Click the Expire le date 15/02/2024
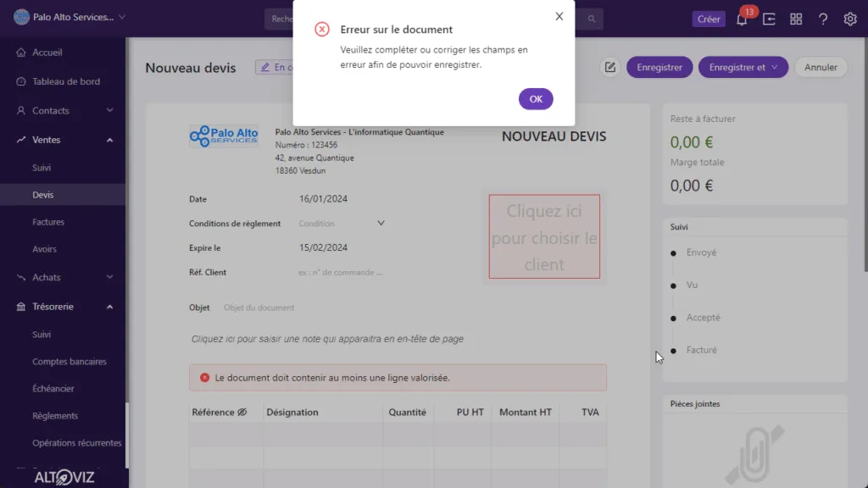 pos(323,247)
